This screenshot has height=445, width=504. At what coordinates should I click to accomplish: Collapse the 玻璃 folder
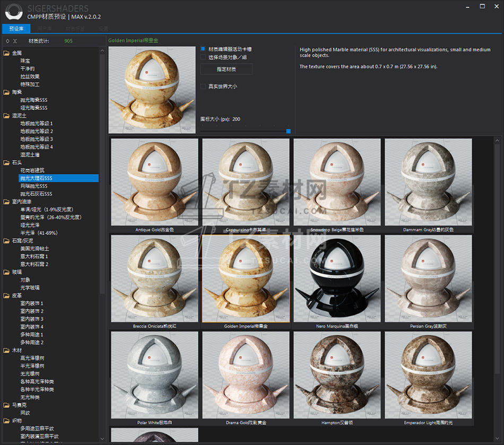(6, 272)
